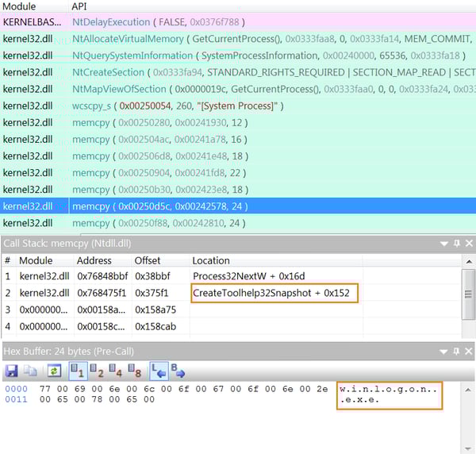
Task: Set hex grouping to 4 bytes
Action: click(x=116, y=371)
